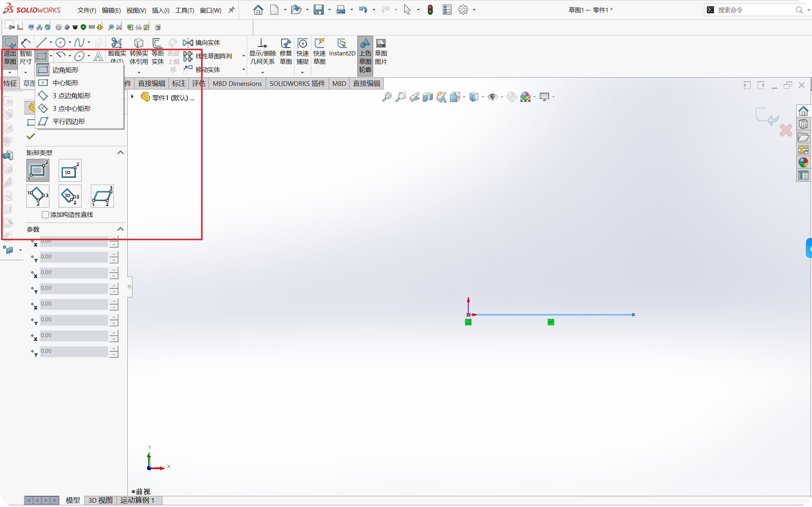The width and height of the screenshot is (812, 507).
Task: Click the Mirror Entities (镜向实体) tool
Action: (x=202, y=43)
